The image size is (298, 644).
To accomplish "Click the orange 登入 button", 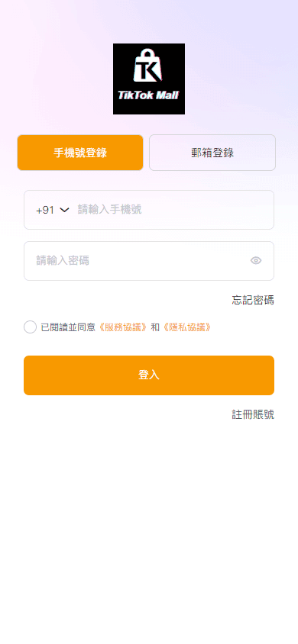I will click(x=149, y=375).
